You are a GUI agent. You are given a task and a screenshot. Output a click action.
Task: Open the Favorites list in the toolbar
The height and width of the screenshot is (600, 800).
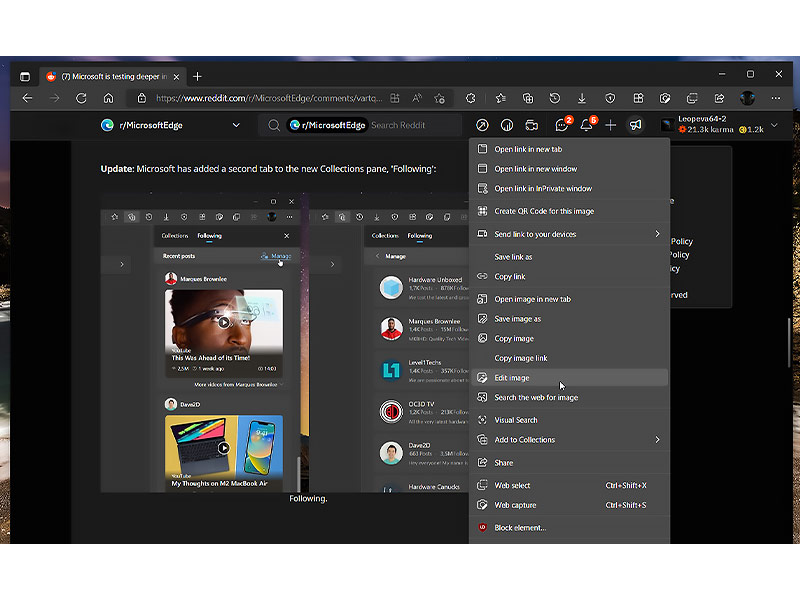coord(501,98)
